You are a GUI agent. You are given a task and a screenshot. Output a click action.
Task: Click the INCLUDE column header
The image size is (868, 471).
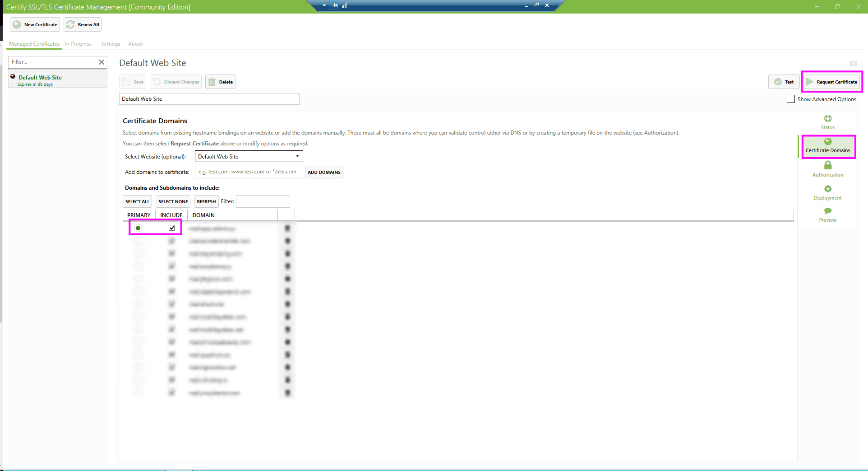point(171,215)
